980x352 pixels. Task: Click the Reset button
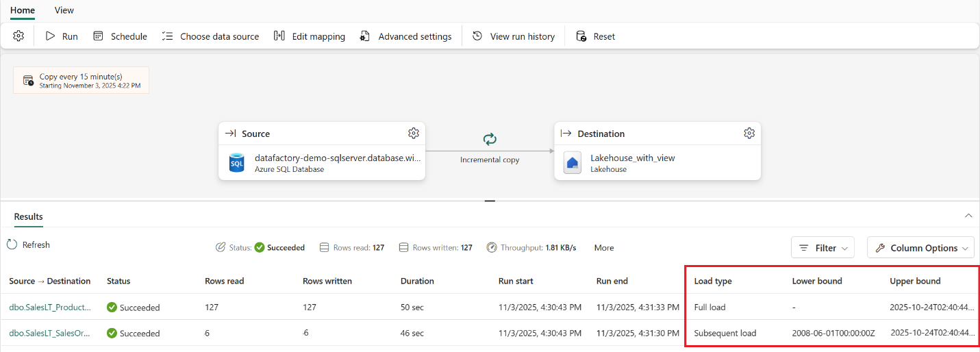tap(595, 36)
